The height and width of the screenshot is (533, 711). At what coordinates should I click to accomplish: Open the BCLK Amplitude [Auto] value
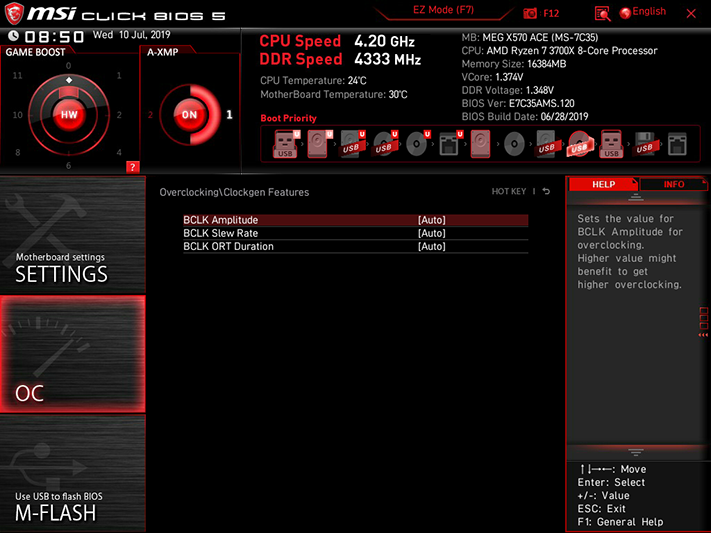click(x=432, y=220)
